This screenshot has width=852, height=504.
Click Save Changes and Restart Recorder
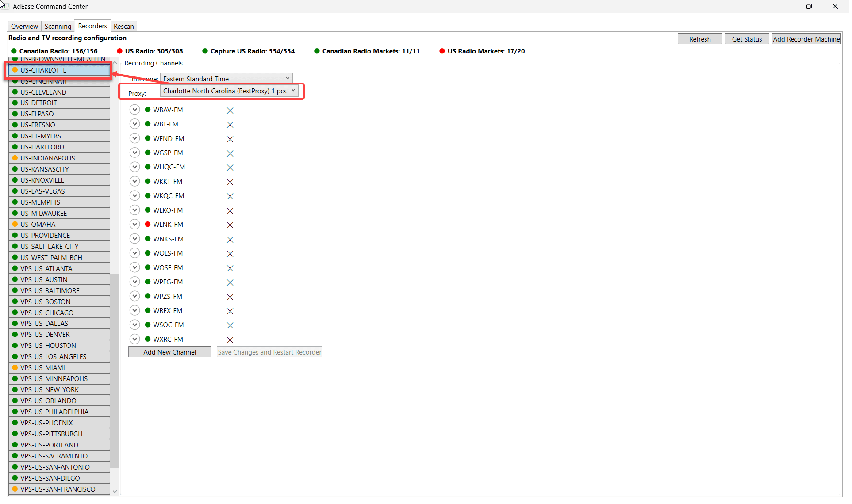269,352
